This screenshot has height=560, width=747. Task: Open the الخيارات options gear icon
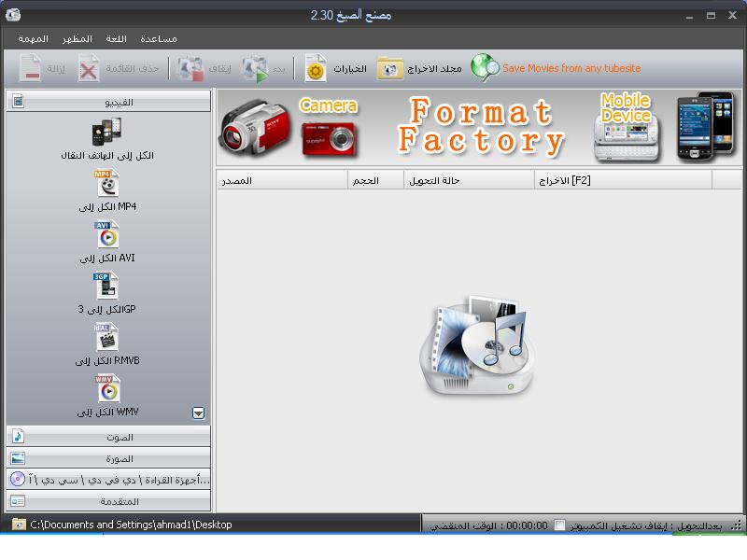(x=316, y=68)
